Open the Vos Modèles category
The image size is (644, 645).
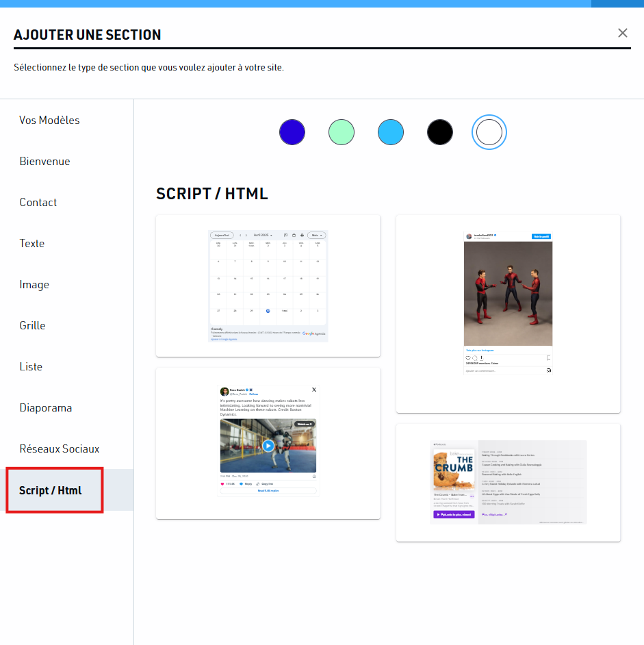49,120
